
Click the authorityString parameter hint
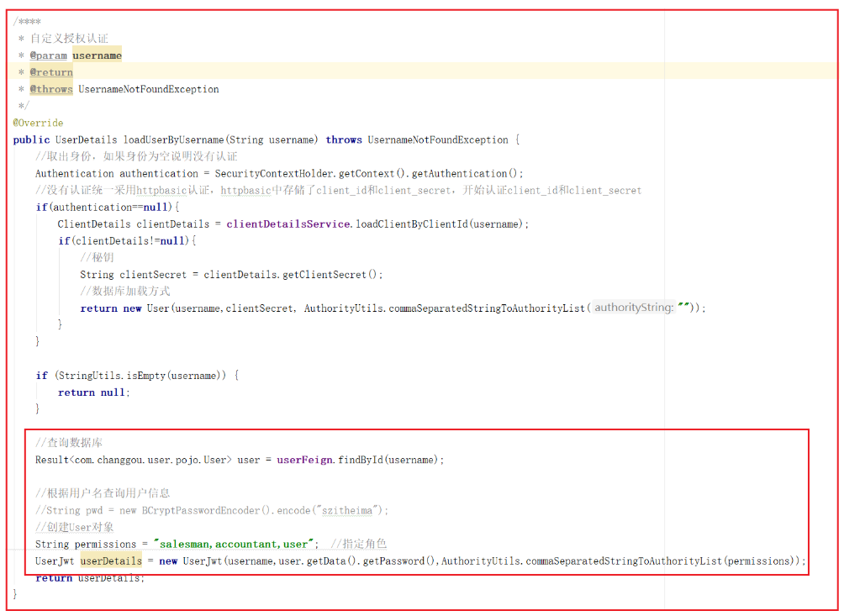click(634, 308)
